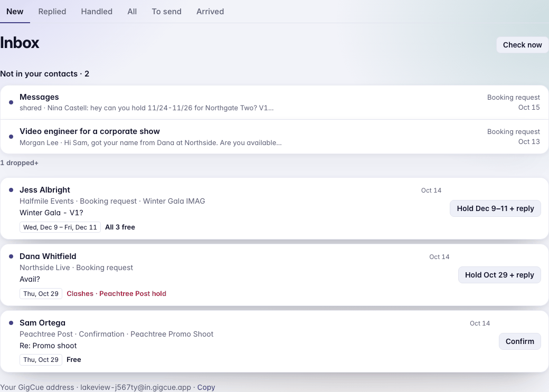This screenshot has height=392, width=549.
Task: Click the Not in your contacts heading
Action: coord(44,74)
